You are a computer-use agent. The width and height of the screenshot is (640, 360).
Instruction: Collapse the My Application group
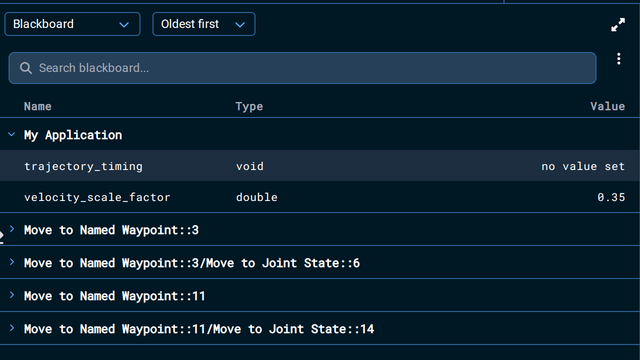point(11,134)
